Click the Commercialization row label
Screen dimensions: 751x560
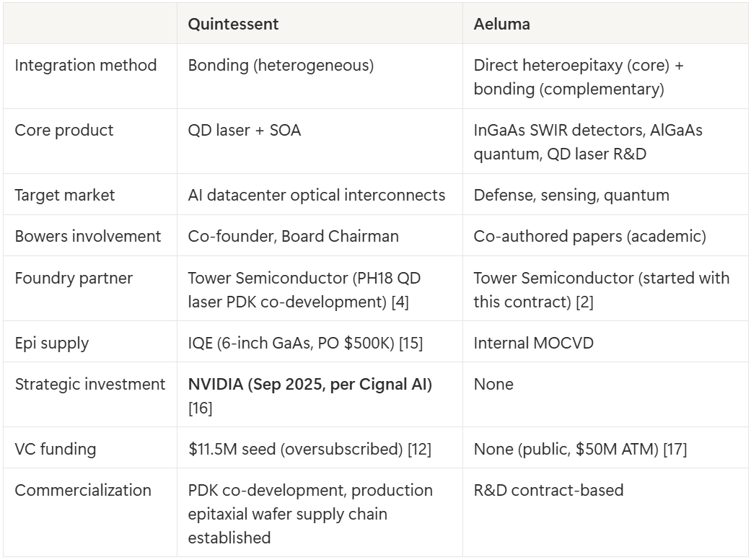(83, 491)
